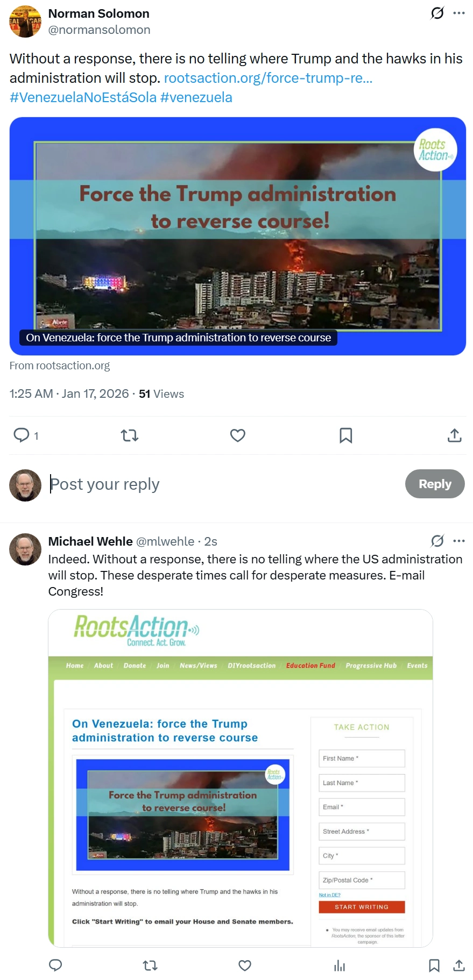This screenshot has height=980, width=473.
Task: Open Norman Solomon's profile avatar
Action: click(25, 22)
